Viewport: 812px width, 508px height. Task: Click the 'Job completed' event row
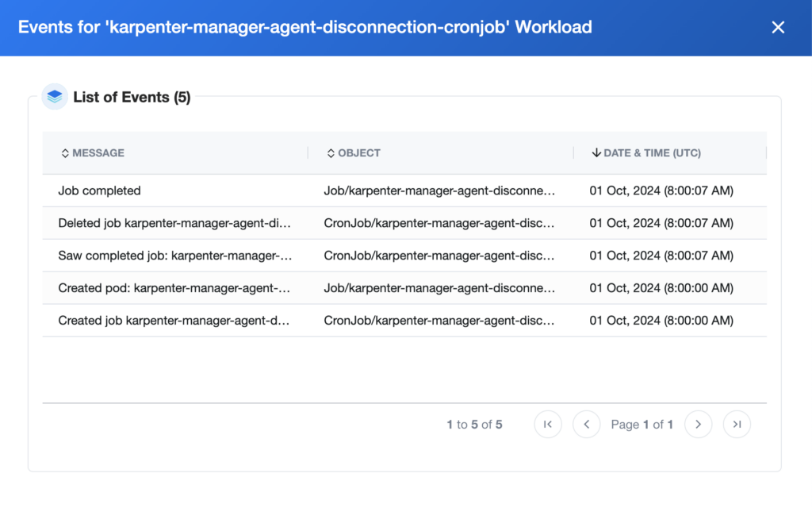tap(99, 190)
